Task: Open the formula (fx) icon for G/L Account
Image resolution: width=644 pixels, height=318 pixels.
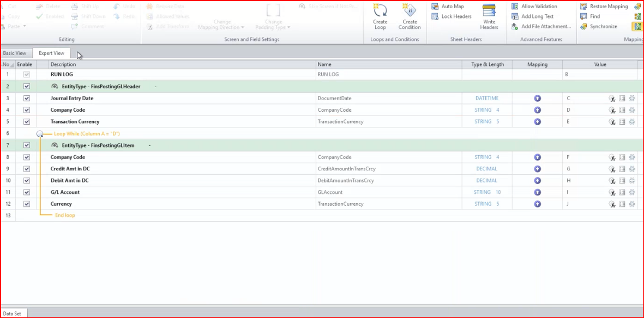Action: pos(611,192)
